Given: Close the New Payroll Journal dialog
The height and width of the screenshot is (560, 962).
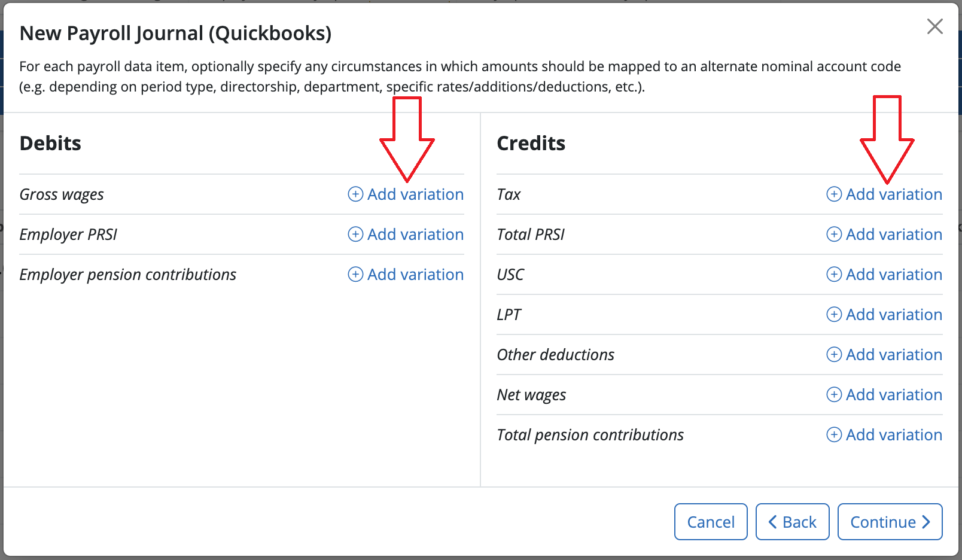Looking at the screenshot, I should pos(934,26).
